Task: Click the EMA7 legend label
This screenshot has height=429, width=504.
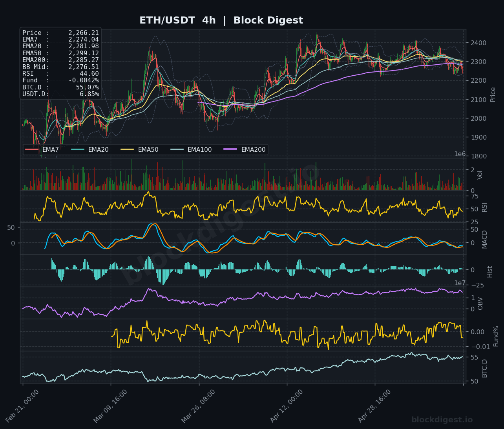Action: pos(51,149)
